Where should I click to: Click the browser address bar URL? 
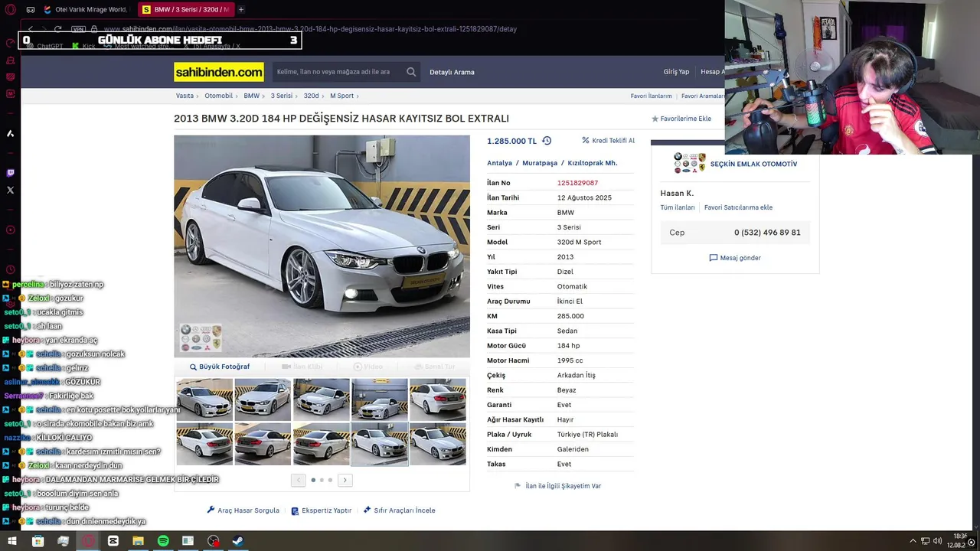click(310, 29)
